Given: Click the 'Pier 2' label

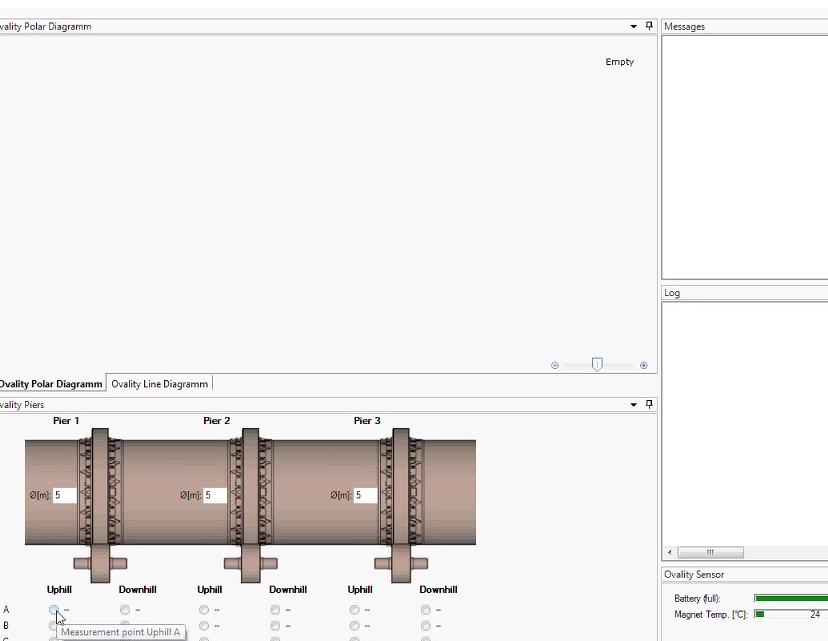Looking at the screenshot, I should click(217, 421).
